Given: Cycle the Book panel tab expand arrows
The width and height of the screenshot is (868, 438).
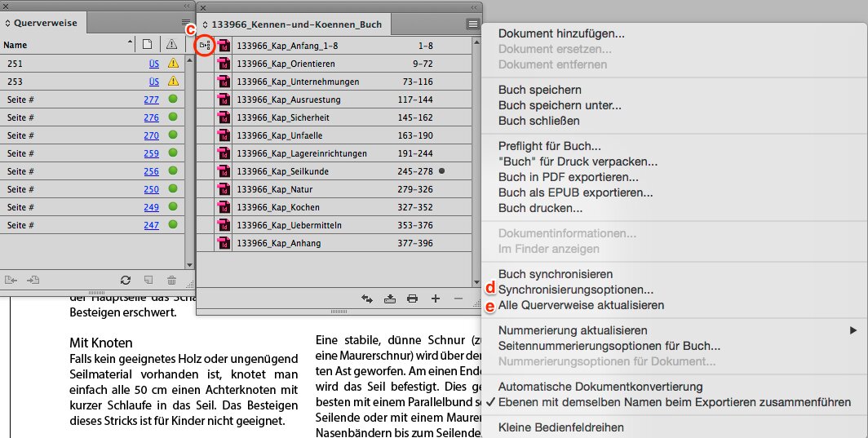Looking at the screenshot, I should coord(206,24).
